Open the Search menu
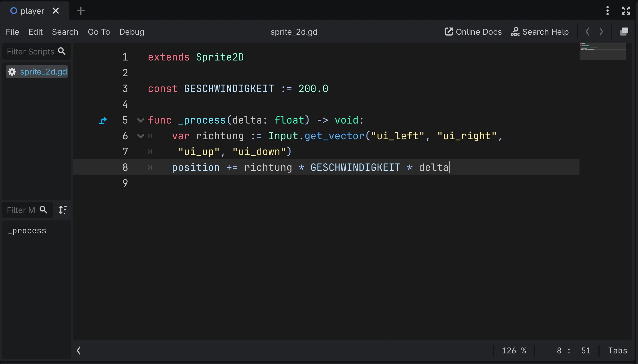This screenshot has height=364, width=638. point(65,32)
